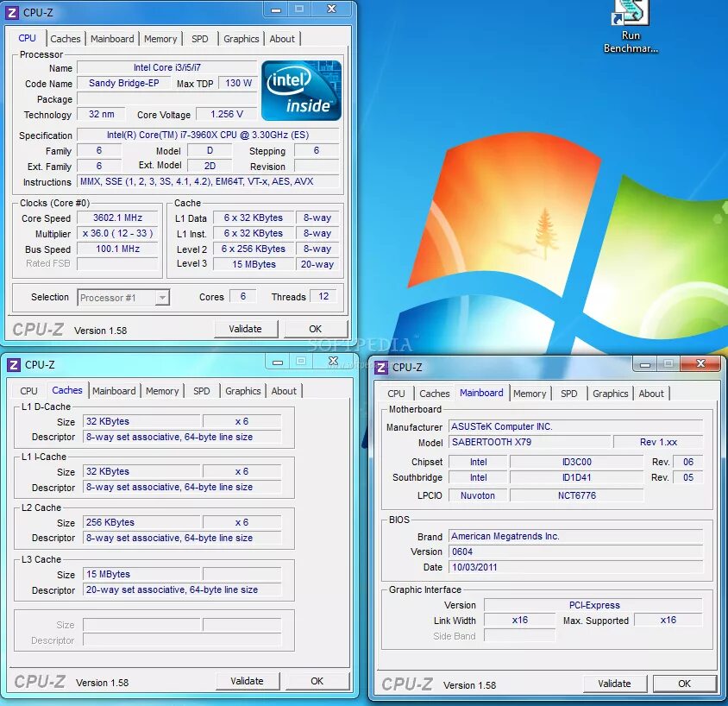Click the Core Voltage value 1.256 V
Screen dimensions: 728x706
pos(227,114)
